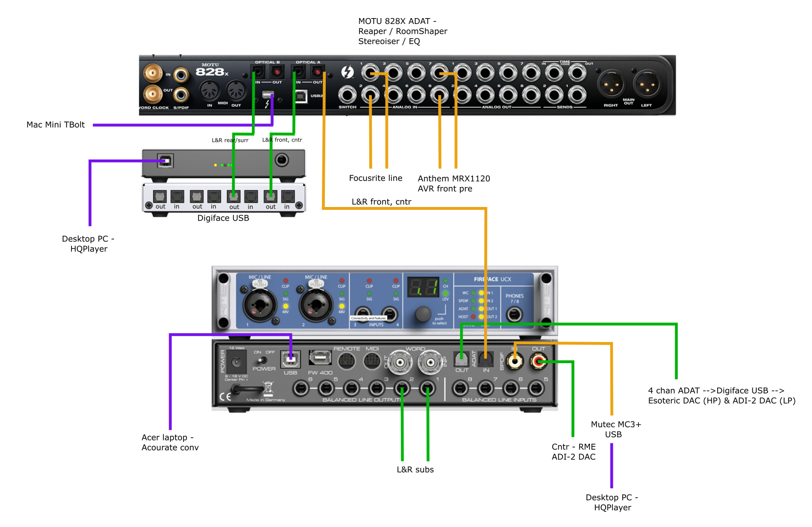The height and width of the screenshot is (527, 812).
Task: Click the Fireface UCX rear MIDI socket
Action: coord(372,361)
